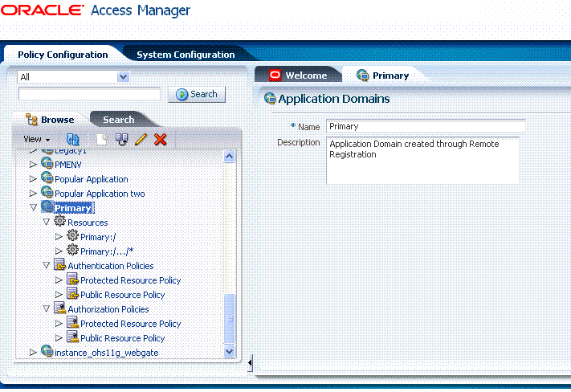The width and height of the screenshot is (571, 392).
Task: Click the Refresh icon in tree toolbar
Action: 72,139
